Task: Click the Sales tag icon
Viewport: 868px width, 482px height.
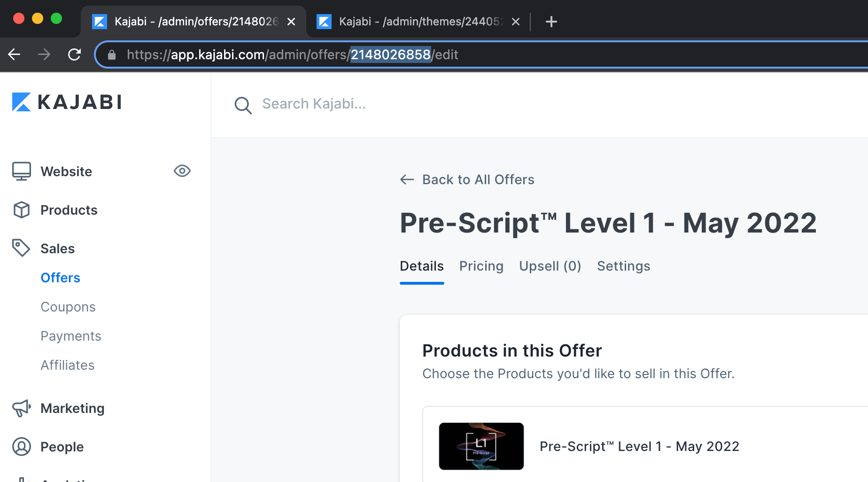Action: [21, 248]
